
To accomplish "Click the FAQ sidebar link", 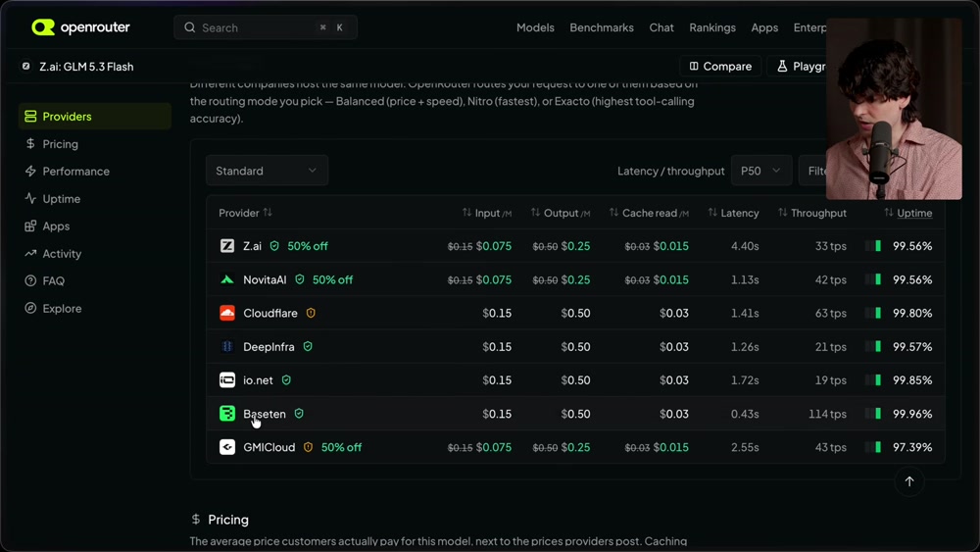I will (54, 280).
